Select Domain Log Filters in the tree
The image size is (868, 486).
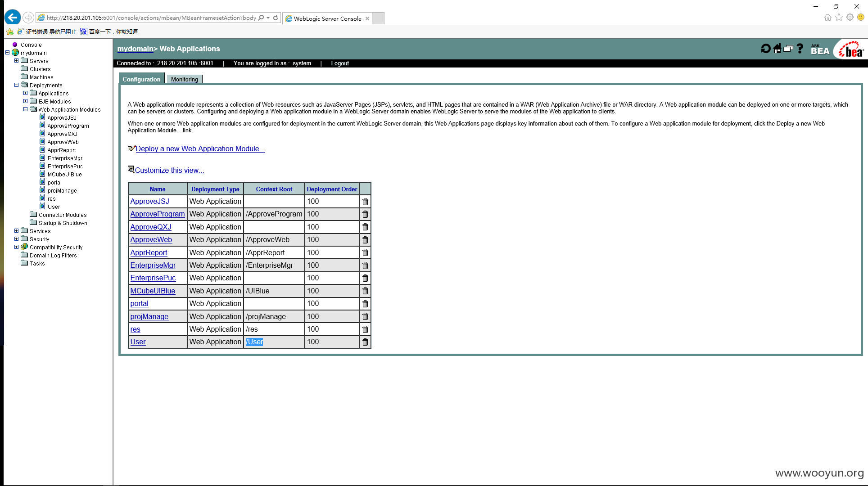coord(53,256)
